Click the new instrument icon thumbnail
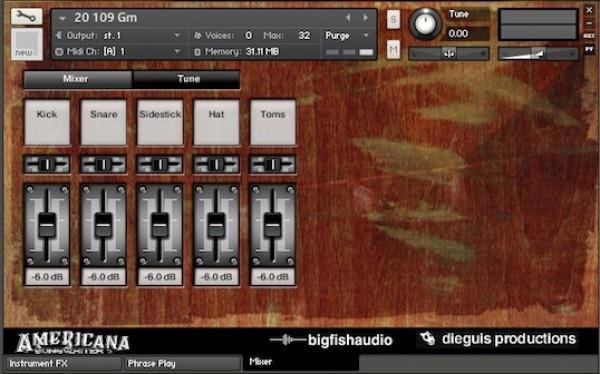This screenshot has width=600, height=374. (x=27, y=44)
